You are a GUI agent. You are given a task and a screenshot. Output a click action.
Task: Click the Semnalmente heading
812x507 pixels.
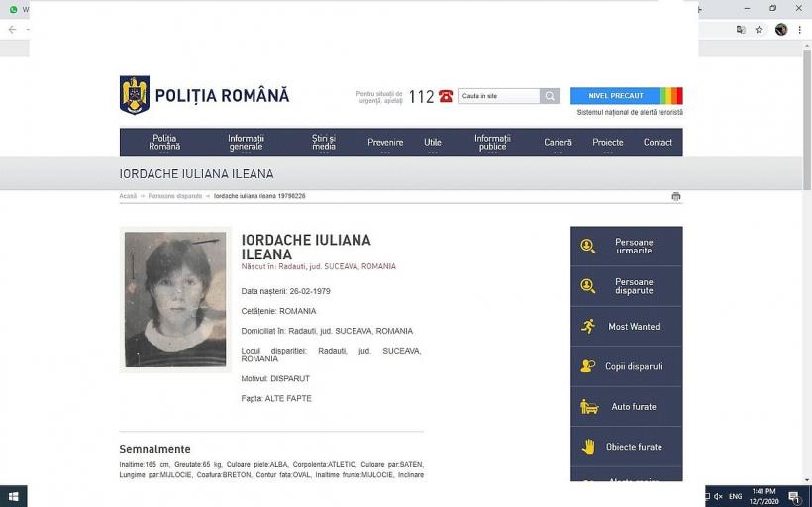click(x=154, y=449)
